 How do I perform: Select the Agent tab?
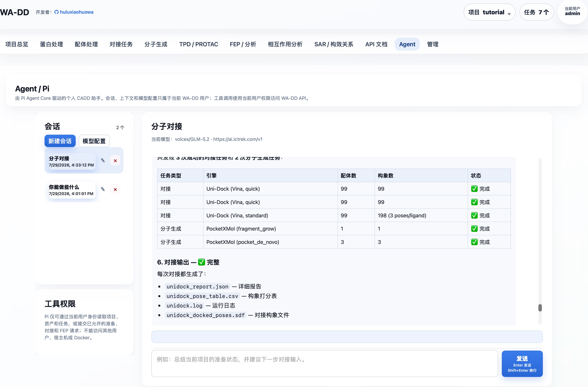[x=407, y=44]
